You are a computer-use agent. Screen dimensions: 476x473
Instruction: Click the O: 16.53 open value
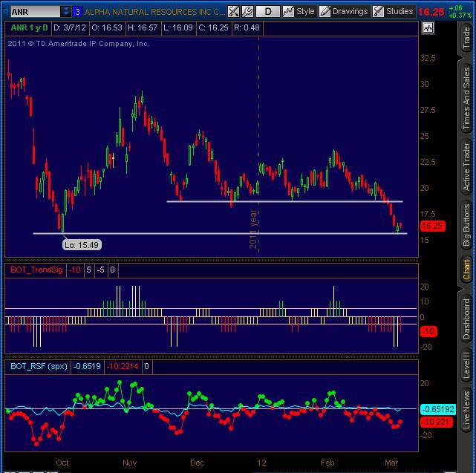107,28
